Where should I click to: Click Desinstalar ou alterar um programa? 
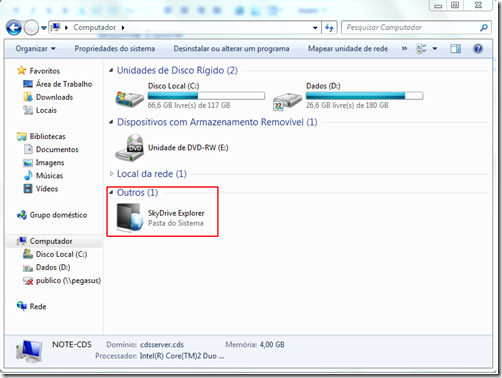coord(231,49)
